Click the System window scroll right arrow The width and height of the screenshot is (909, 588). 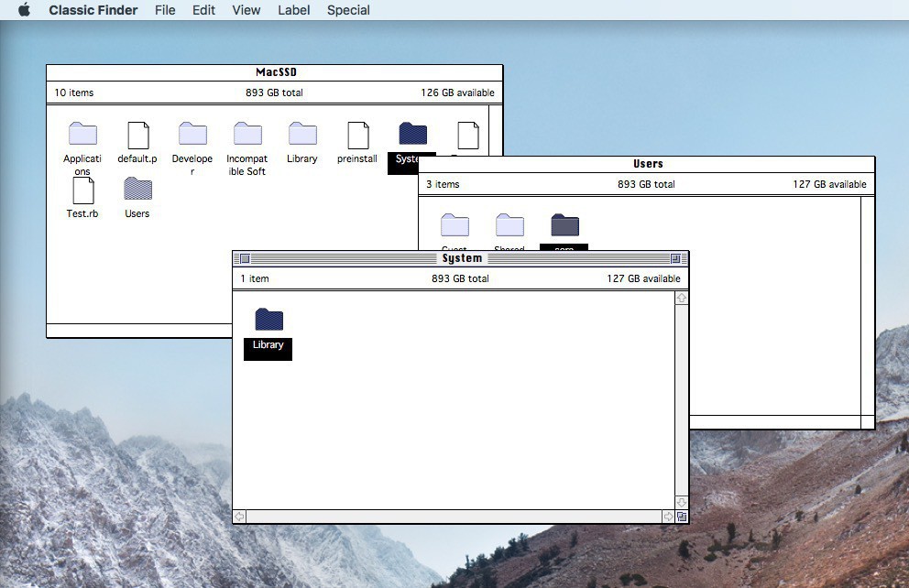pos(668,517)
